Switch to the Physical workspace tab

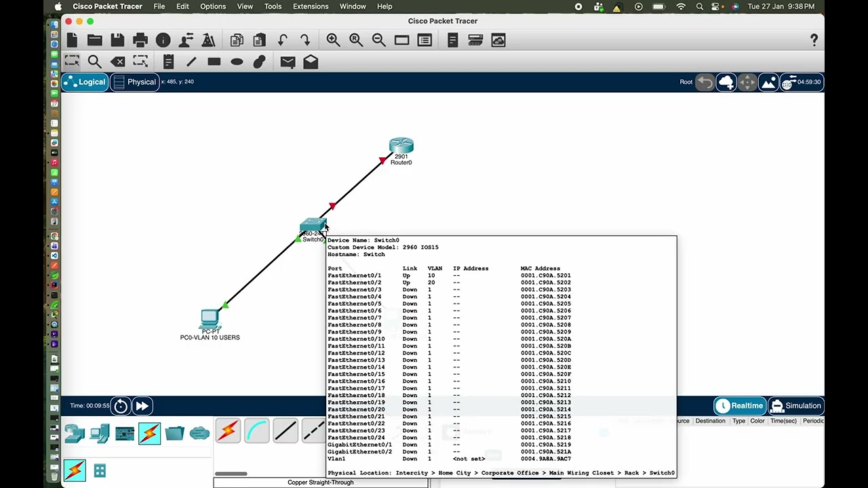click(x=134, y=82)
